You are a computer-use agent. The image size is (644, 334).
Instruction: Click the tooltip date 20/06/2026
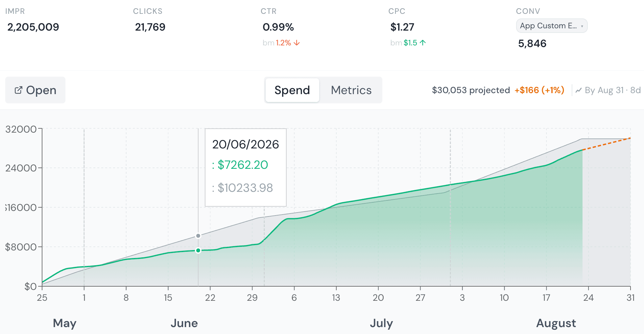tap(246, 144)
